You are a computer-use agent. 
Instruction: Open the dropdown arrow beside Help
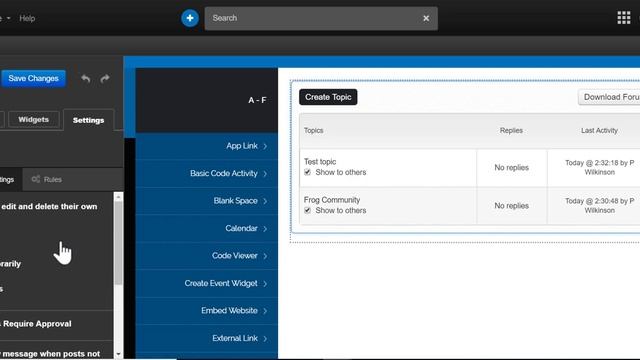click(8, 18)
